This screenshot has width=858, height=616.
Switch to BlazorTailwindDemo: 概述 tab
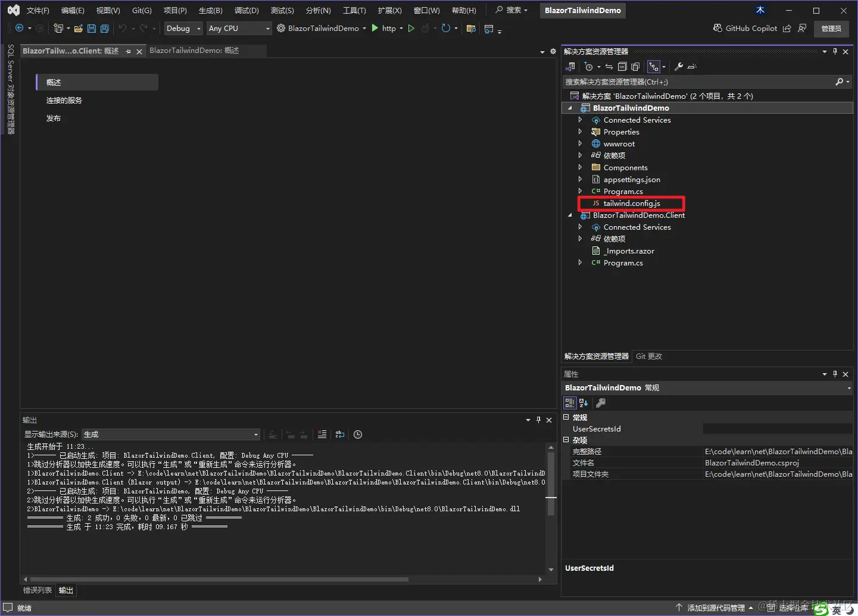194,51
